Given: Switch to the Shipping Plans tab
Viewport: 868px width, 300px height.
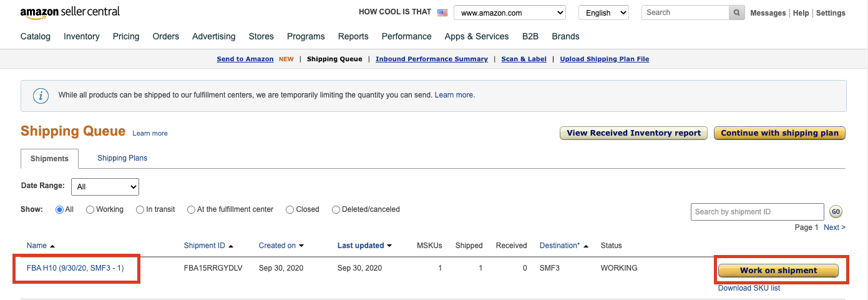Looking at the screenshot, I should click(122, 158).
